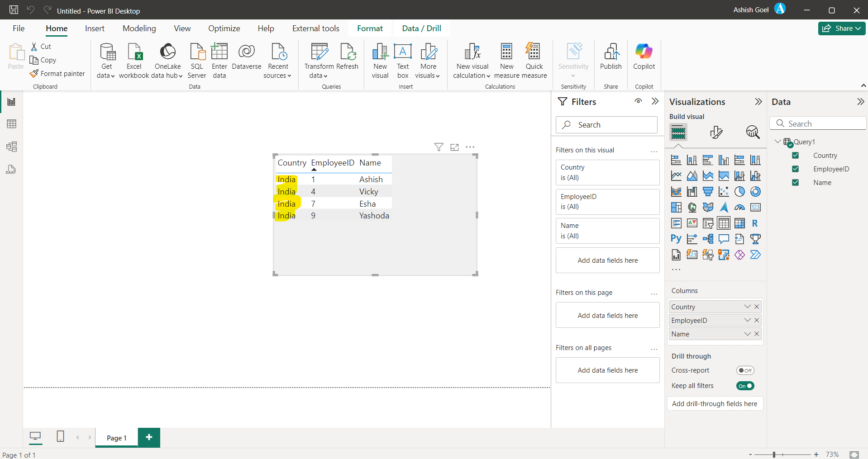The image size is (868, 459).
Task: Click Add drill-through fields here
Action: pyautogui.click(x=715, y=403)
